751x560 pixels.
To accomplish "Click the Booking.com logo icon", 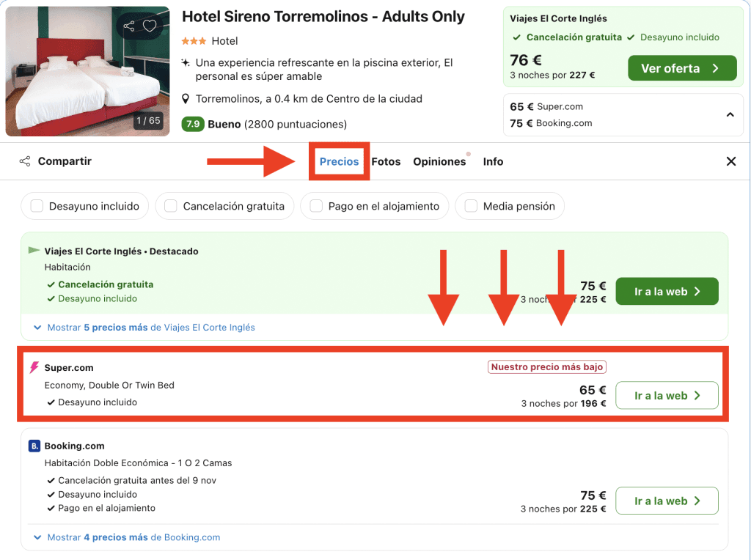I will pyautogui.click(x=34, y=446).
